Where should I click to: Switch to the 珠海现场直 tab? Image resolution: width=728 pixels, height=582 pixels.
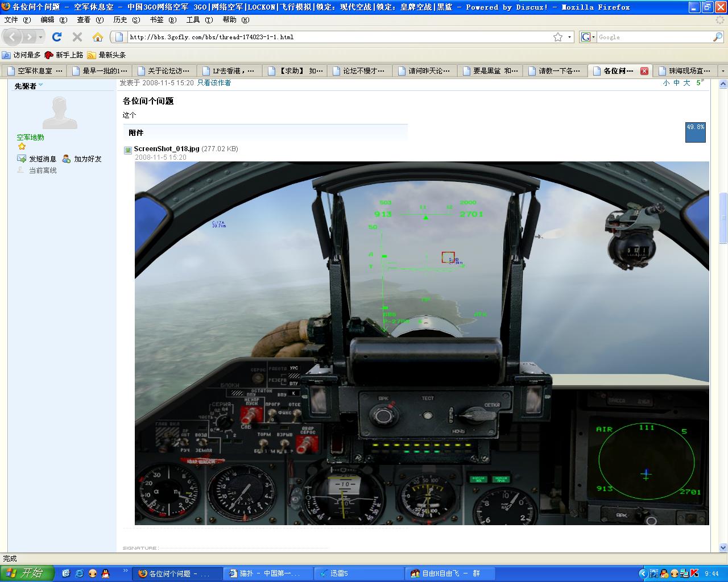click(686, 71)
